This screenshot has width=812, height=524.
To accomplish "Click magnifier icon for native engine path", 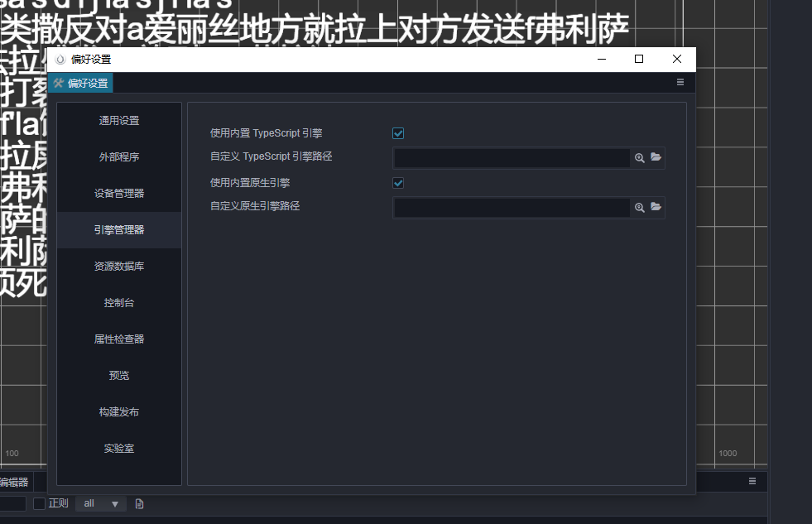I will [x=640, y=208].
